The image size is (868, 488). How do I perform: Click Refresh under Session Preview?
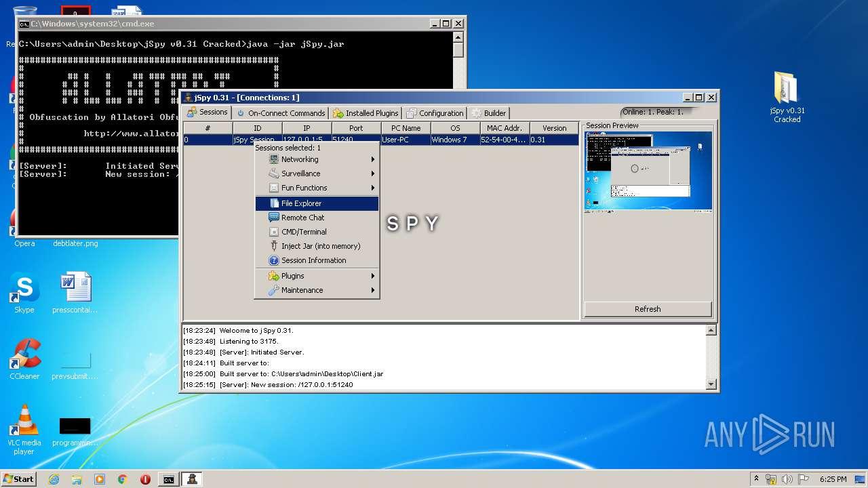coord(648,309)
